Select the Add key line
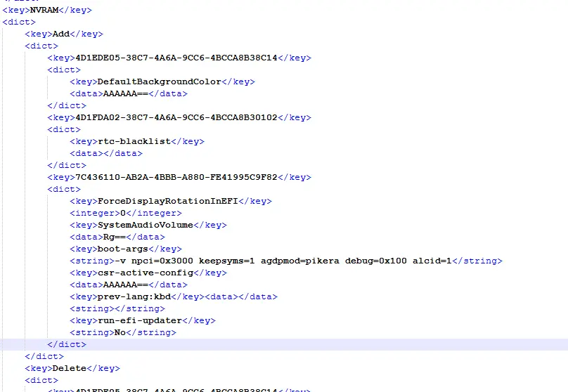The width and height of the screenshot is (568, 392). (x=64, y=34)
